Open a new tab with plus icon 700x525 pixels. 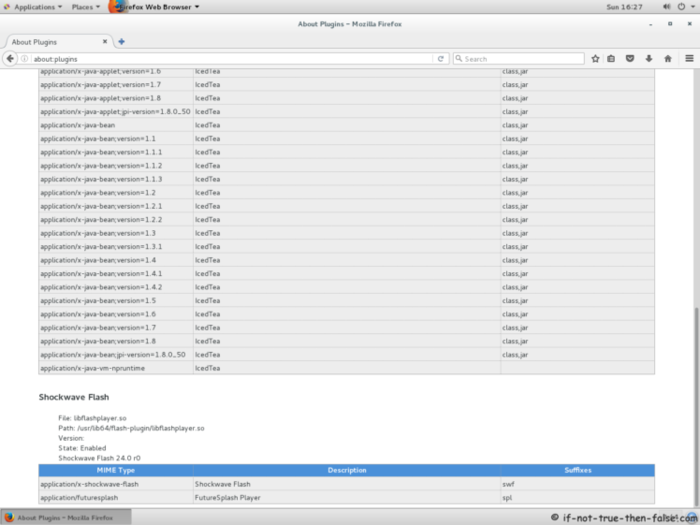(x=121, y=42)
